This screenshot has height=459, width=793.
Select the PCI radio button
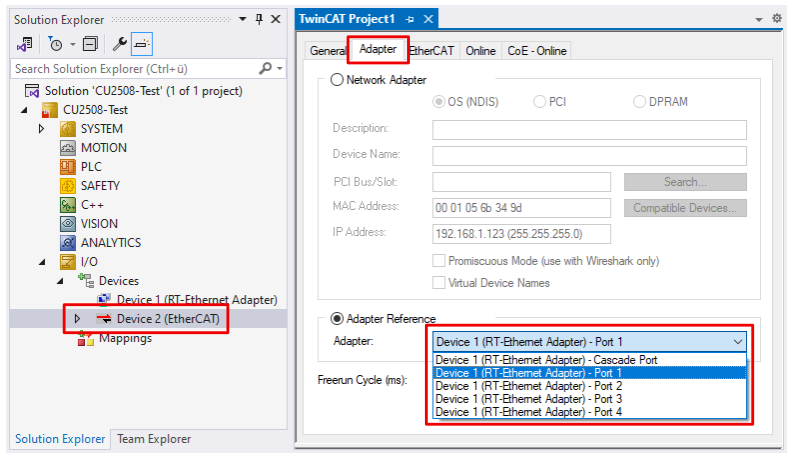click(540, 102)
